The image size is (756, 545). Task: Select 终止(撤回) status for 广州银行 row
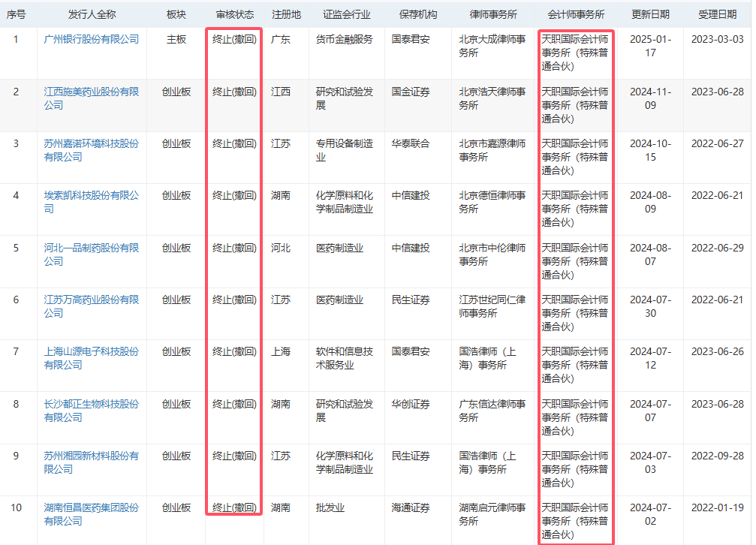click(x=234, y=39)
